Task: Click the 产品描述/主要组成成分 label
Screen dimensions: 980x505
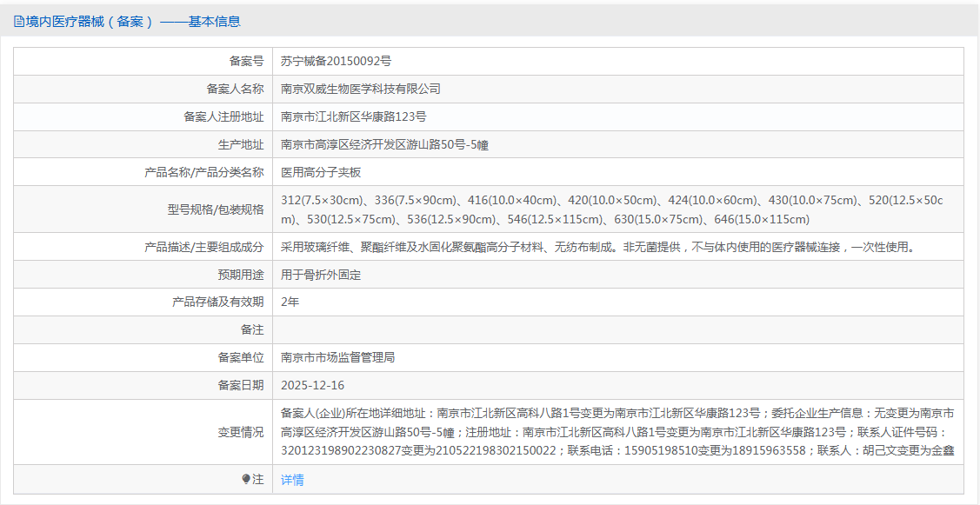Action: tap(203, 247)
